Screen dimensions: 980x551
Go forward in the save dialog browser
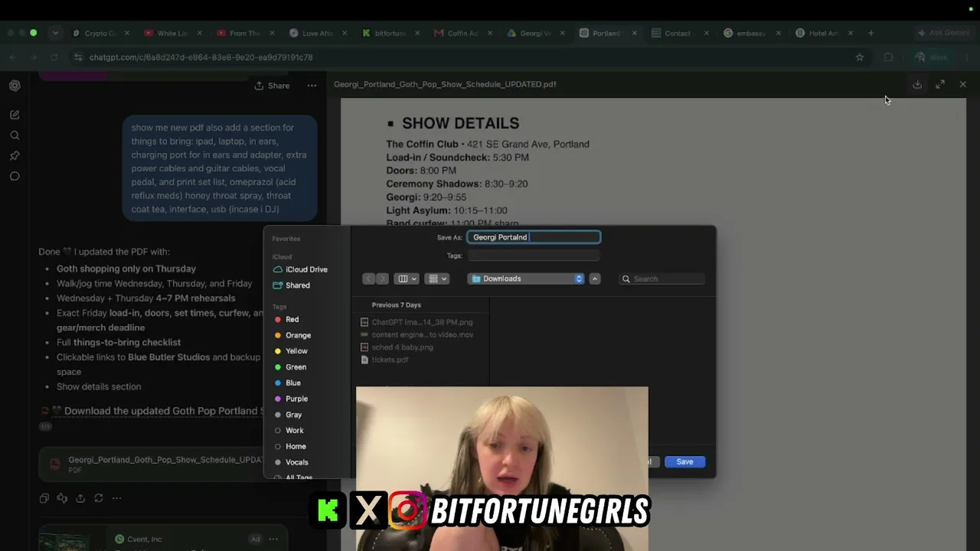pyautogui.click(x=382, y=279)
